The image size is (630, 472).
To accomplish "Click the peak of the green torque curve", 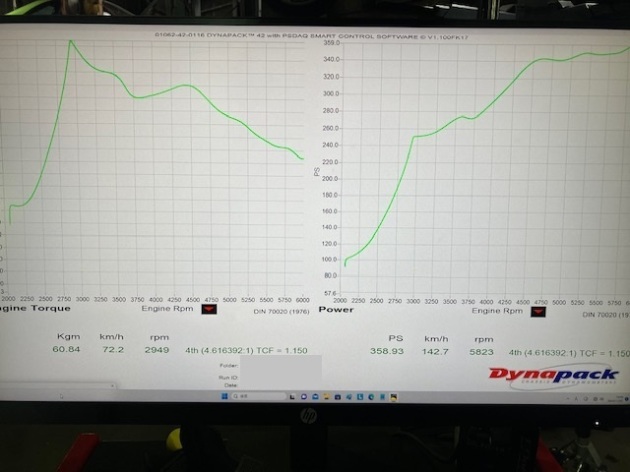I will 70,41.
